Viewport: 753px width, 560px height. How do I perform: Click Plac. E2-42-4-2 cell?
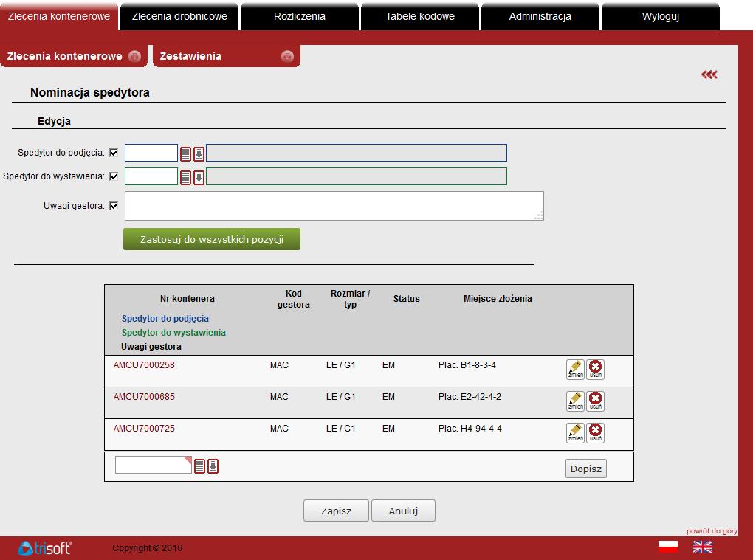[470, 397]
